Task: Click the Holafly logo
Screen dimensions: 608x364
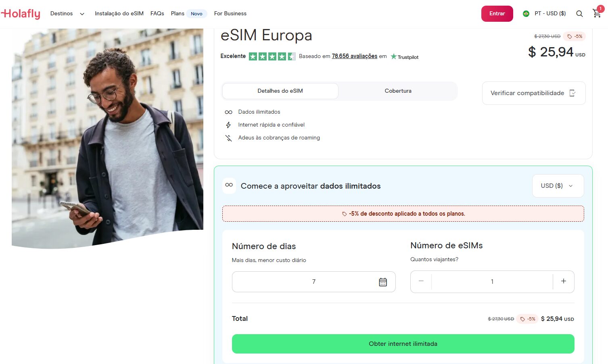Action: coord(21,14)
